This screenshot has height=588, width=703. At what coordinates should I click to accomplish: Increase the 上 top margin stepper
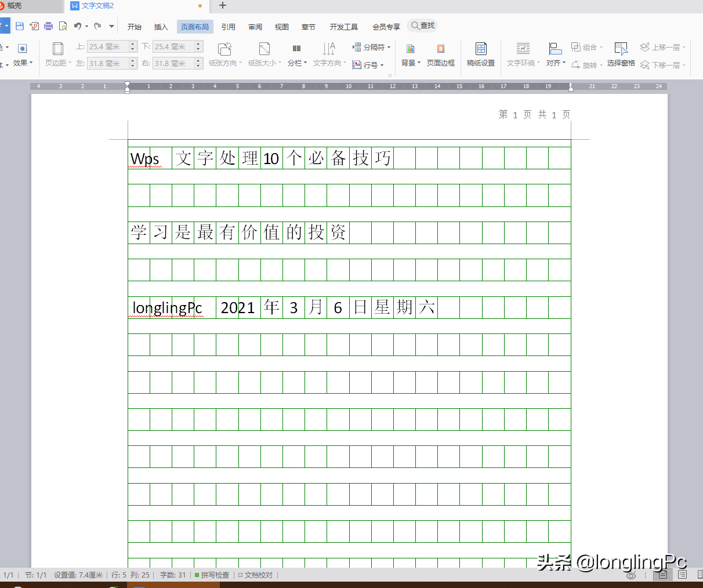[133, 44]
